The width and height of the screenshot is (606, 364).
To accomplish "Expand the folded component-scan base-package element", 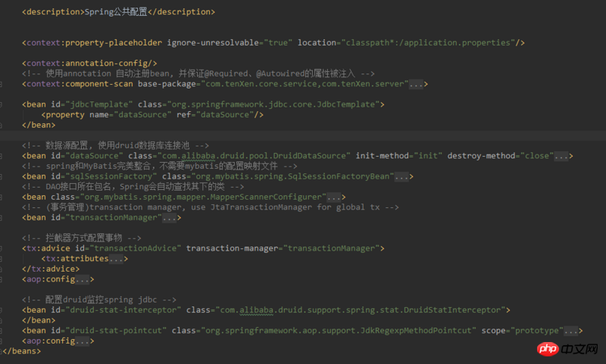I will point(418,83).
